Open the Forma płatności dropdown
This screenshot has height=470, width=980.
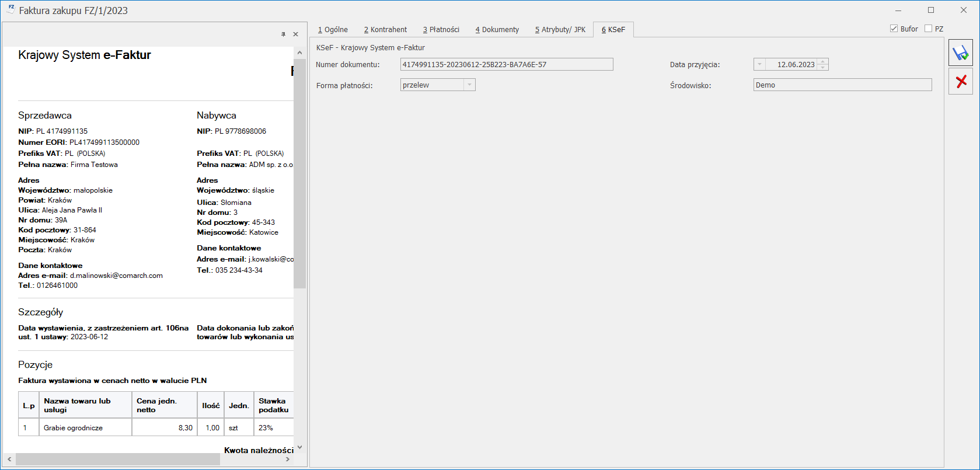469,85
